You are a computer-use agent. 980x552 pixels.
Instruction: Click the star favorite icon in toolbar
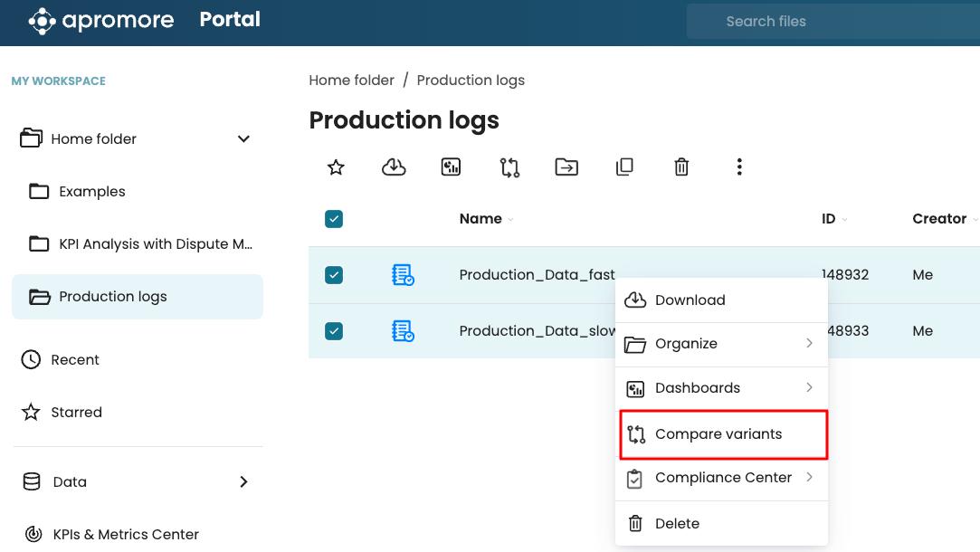(x=336, y=167)
